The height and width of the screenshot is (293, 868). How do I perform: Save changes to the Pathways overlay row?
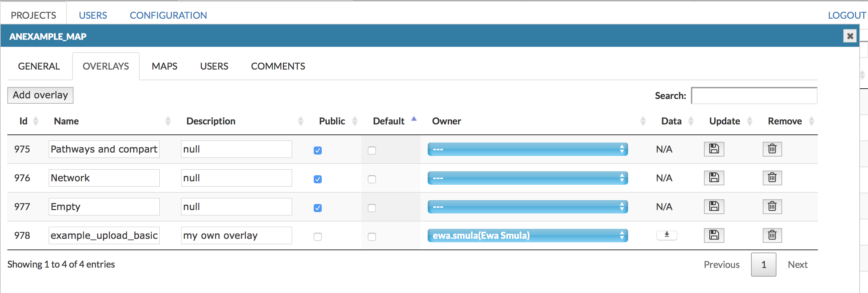tap(714, 149)
